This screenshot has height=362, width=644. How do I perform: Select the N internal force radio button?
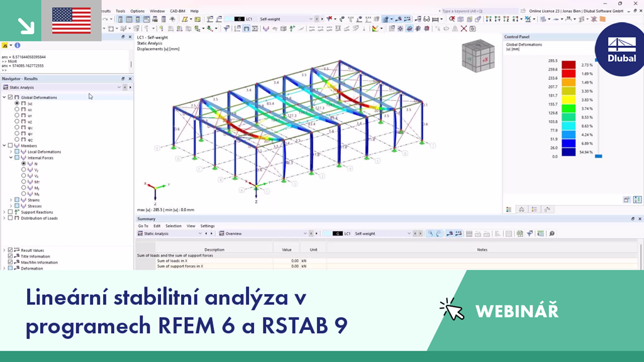(x=23, y=164)
